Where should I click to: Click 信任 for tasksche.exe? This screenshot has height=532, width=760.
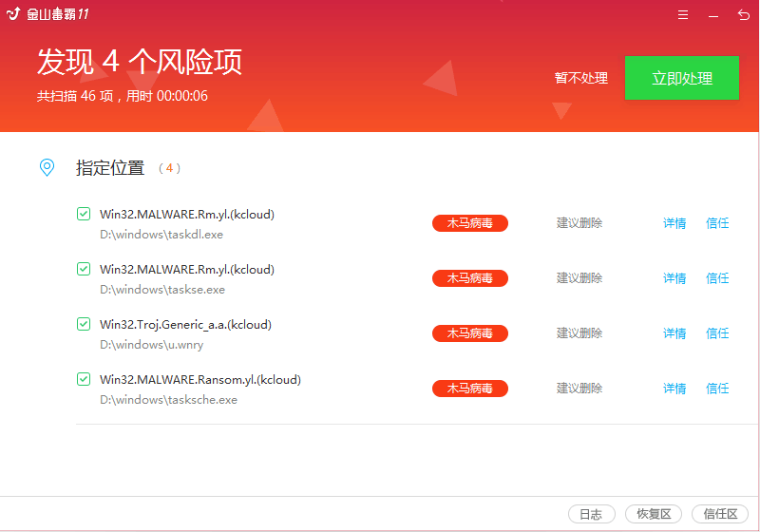coord(717,389)
